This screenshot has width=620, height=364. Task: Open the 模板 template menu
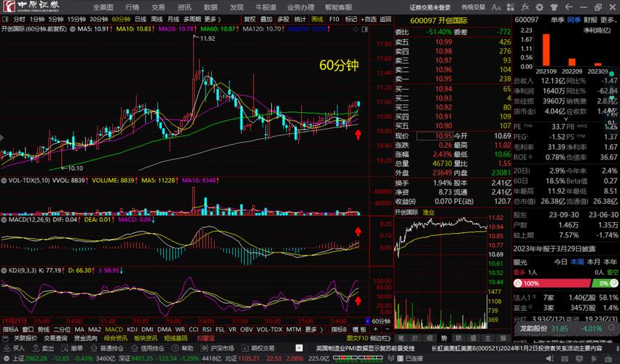click(359, 329)
